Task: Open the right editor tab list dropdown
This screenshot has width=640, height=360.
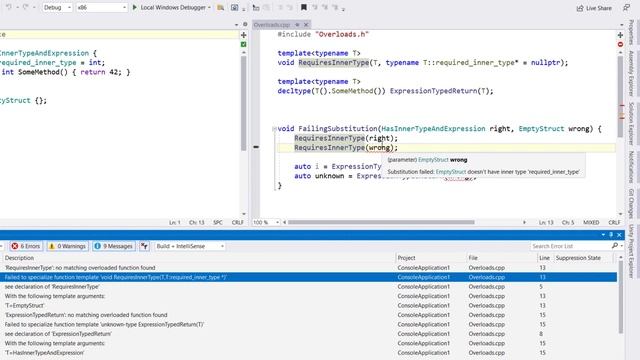Action: click(622, 25)
